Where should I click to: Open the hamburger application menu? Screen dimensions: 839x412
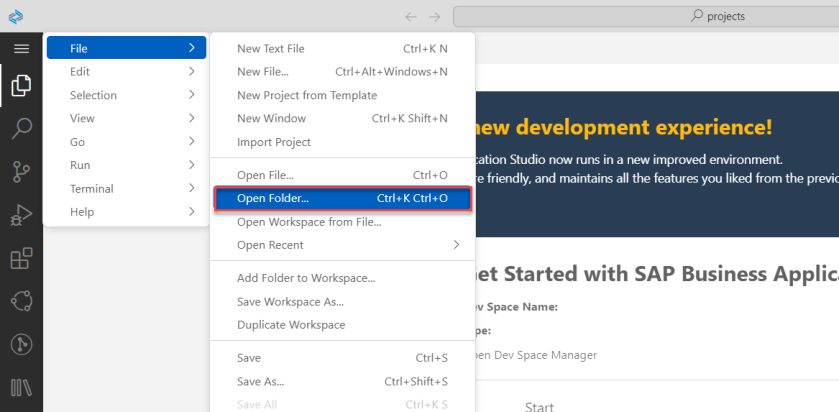pos(21,49)
